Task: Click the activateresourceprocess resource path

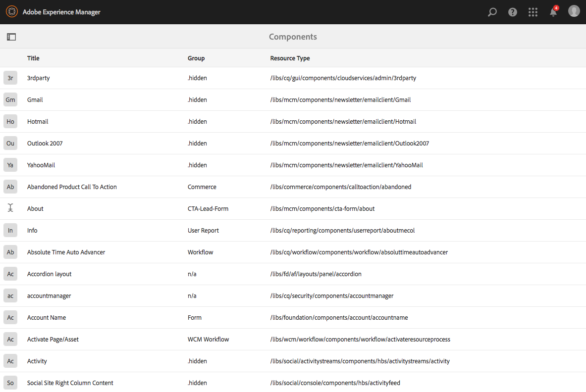Action: pos(360,340)
